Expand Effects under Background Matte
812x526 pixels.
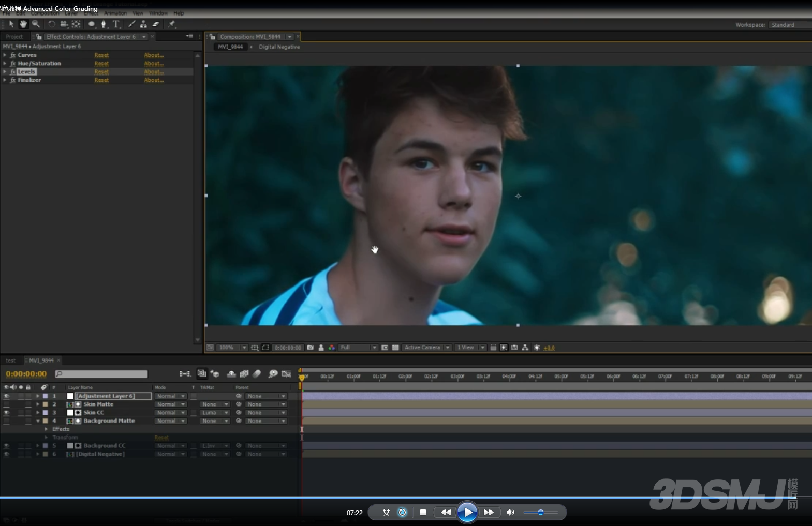coord(46,429)
